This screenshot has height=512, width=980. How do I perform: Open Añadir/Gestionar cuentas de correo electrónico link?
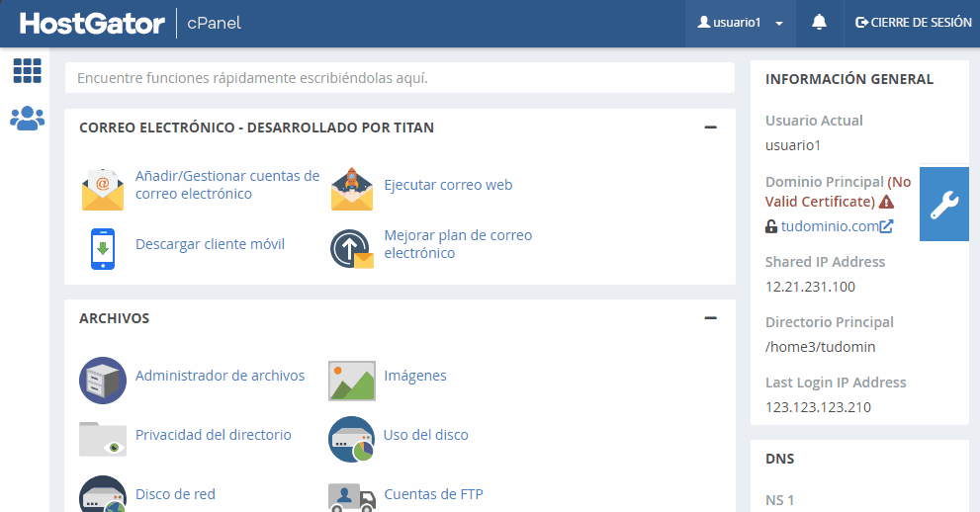click(227, 185)
